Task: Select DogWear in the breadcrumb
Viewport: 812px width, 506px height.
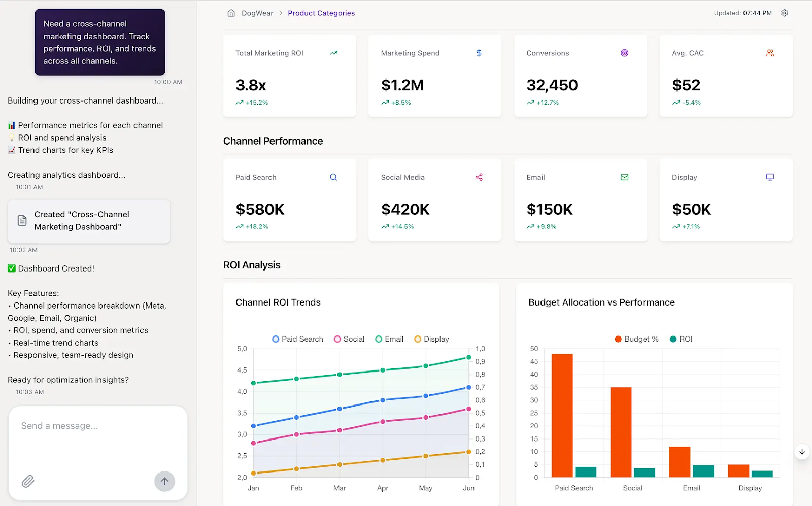Action: click(x=257, y=13)
